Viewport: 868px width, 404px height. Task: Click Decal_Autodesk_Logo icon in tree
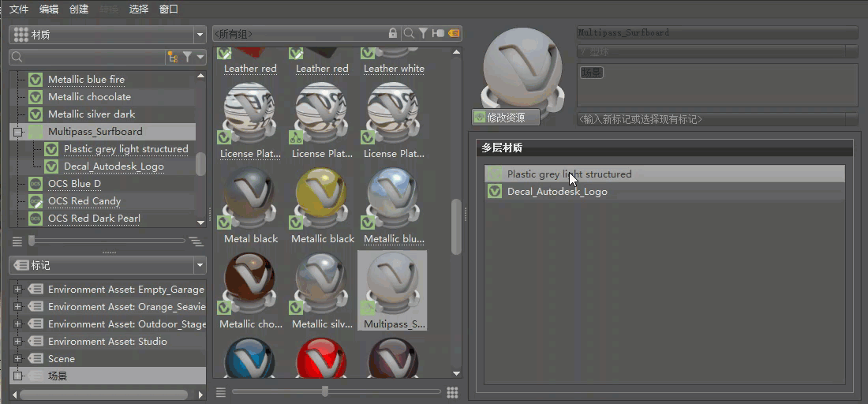click(x=51, y=166)
